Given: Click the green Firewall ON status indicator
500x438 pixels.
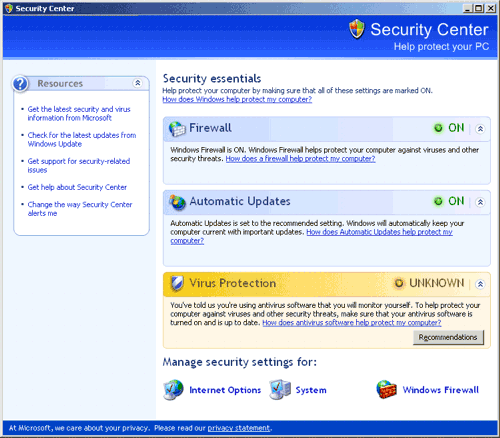Looking at the screenshot, I should pos(438,128).
